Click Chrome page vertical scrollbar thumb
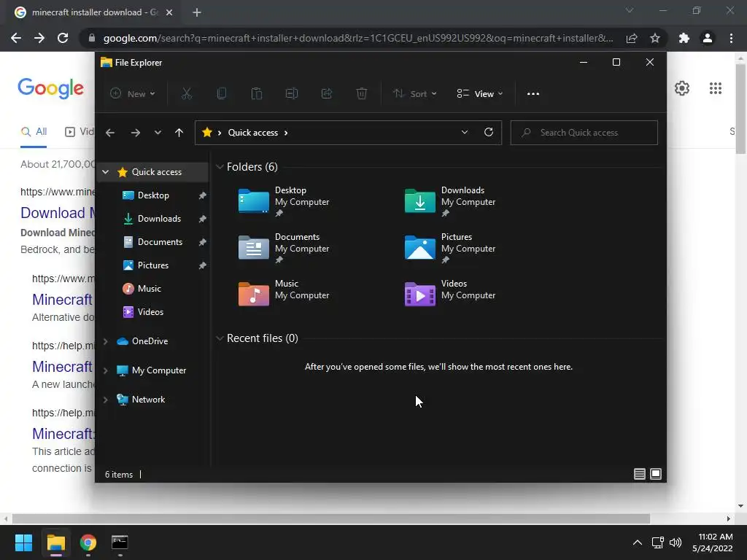The image size is (747, 560). pyautogui.click(x=740, y=109)
